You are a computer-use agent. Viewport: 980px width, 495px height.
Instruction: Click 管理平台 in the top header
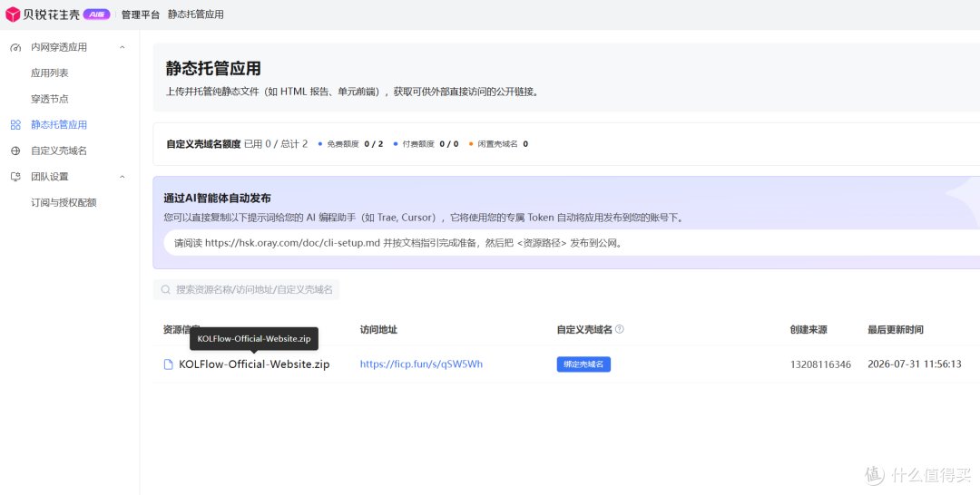[141, 15]
